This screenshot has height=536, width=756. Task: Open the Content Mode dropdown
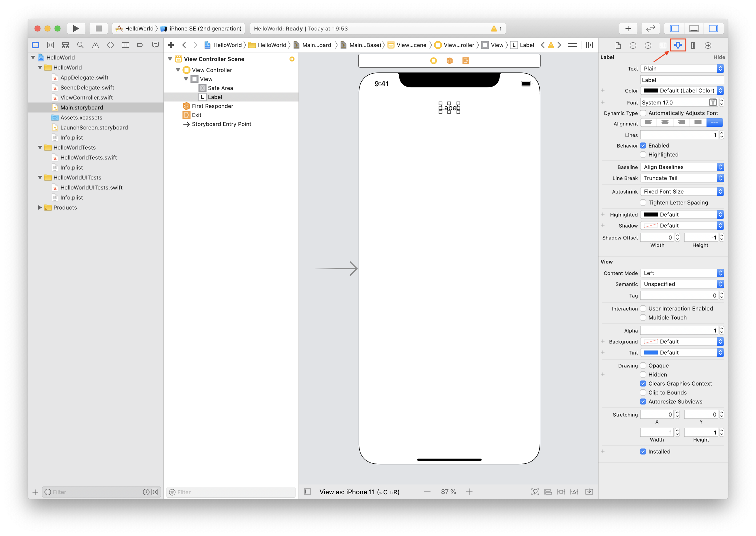pos(682,273)
